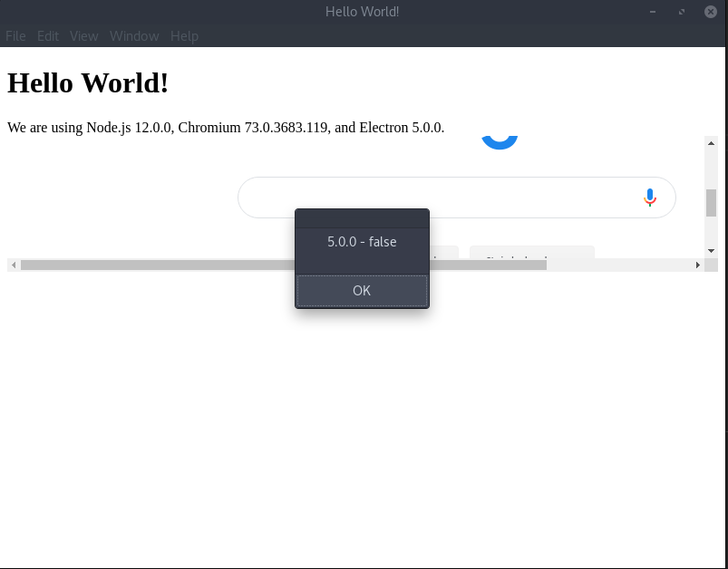Screen dimensions: 728x569
Task: Click the left arrow of the horizontal scrollbar
Action: pyautogui.click(x=14, y=264)
